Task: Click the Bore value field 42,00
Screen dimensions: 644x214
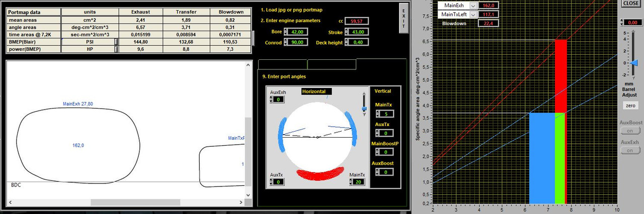Action: 297,31
